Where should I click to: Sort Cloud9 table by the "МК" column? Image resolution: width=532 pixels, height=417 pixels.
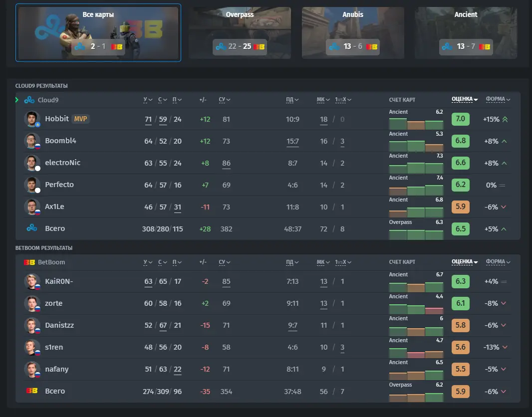pos(323,100)
